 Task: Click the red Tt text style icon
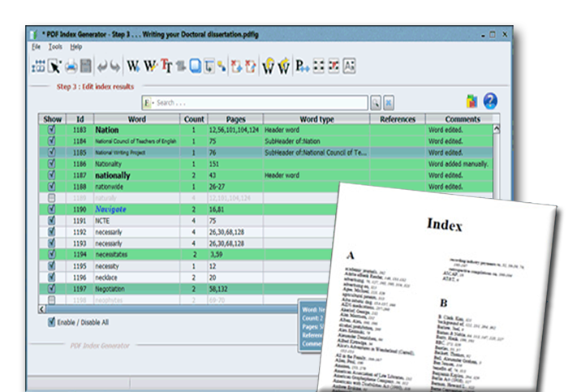click(x=166, y=67)
